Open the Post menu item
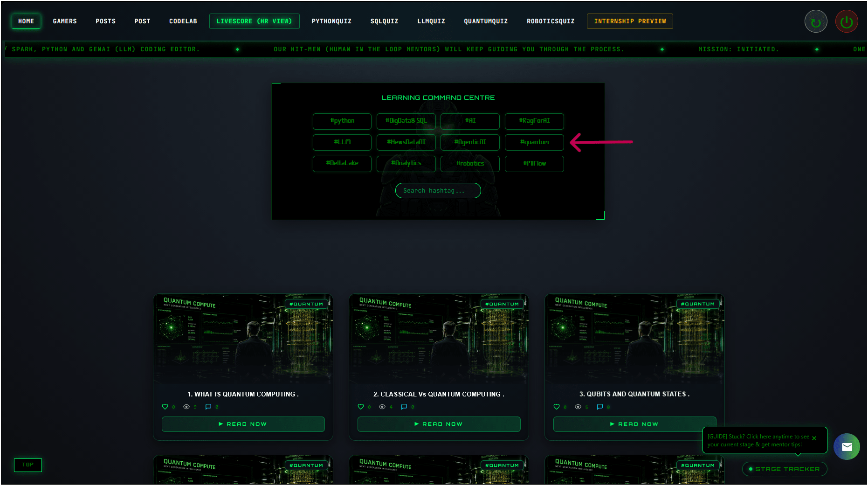Screen dimensions: 868x486 pos(143,21)
